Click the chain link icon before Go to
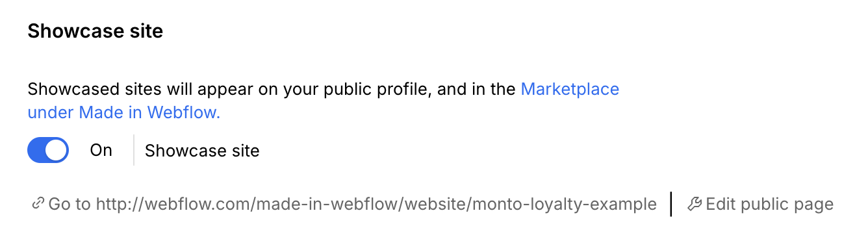This screenshot has height=239, width=868. pyautogui.click(x=37, y=204)
